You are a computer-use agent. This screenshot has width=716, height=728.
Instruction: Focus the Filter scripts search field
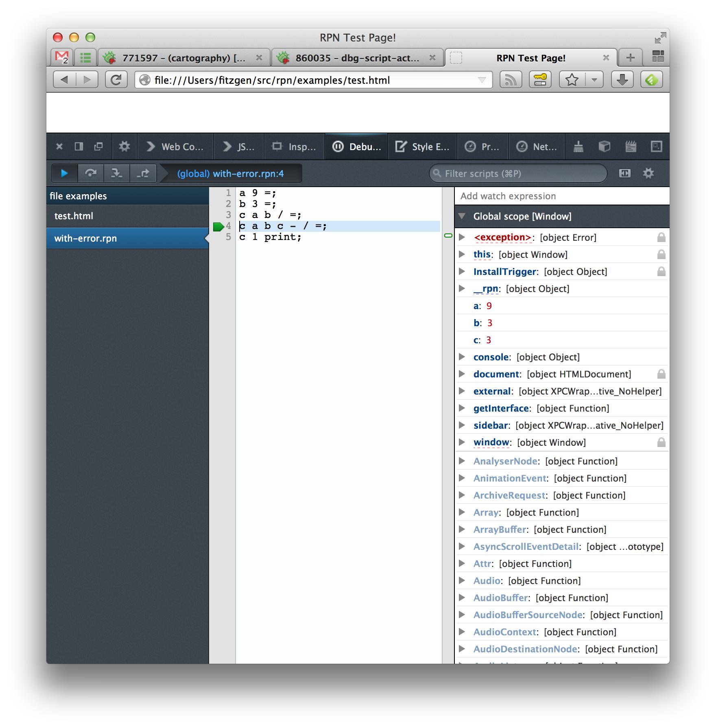point(518,174)
